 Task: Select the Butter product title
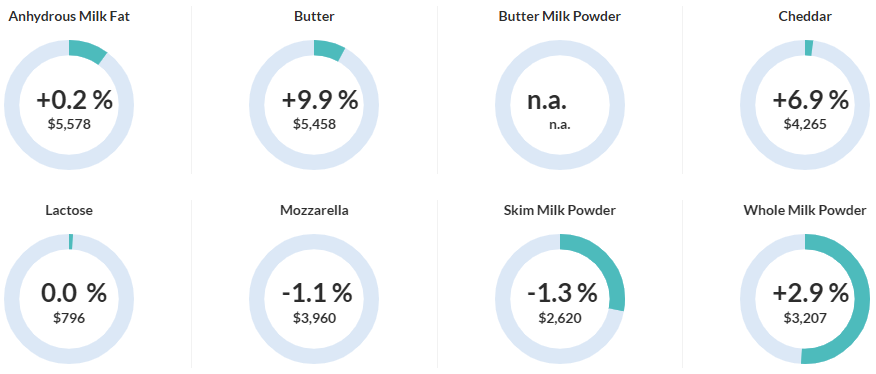point(315,16)
